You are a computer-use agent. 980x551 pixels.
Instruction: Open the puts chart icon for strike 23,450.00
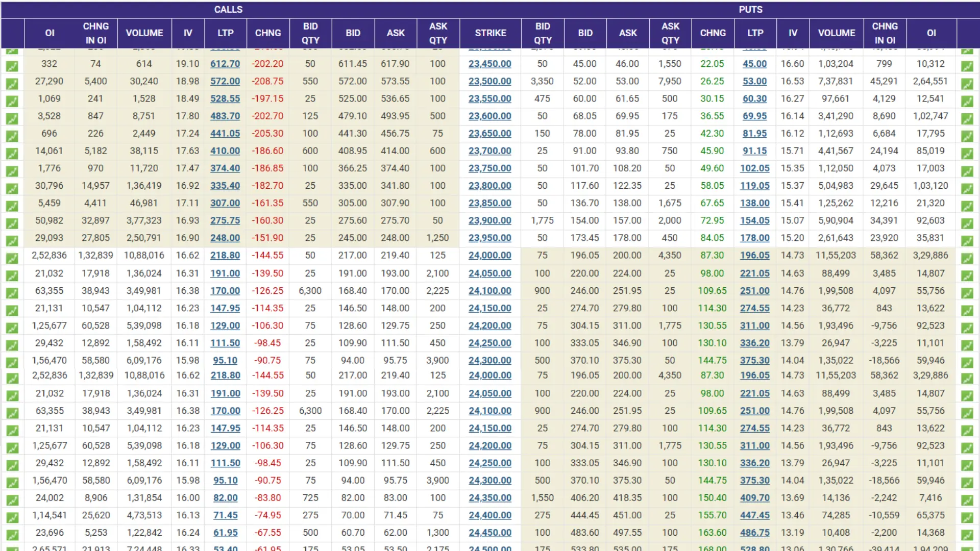967,66
